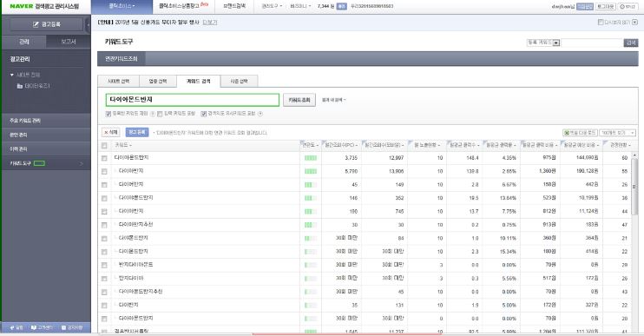Open the 결과 내 검색 dropdown
Screen dimensions: 644x336
click(x=333, y=100)
